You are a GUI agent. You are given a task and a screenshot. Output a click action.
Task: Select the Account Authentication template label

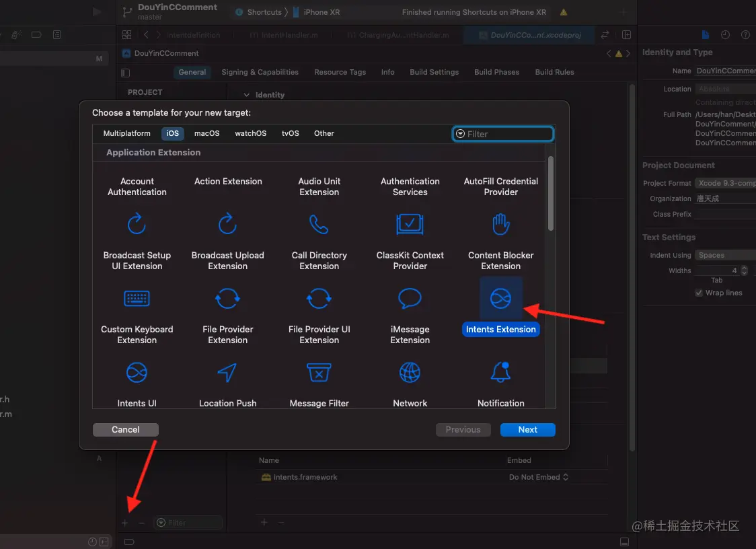[137, 186]
